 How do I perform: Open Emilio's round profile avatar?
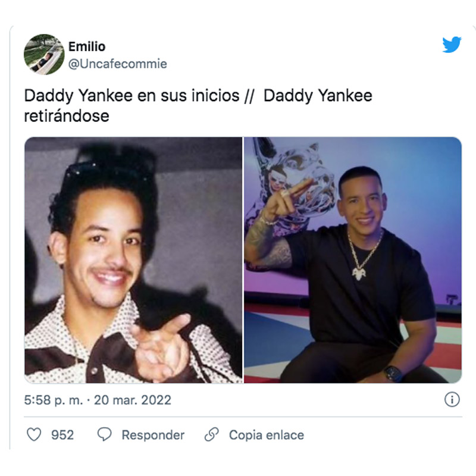pyautogui.click(x=44, y=54)
